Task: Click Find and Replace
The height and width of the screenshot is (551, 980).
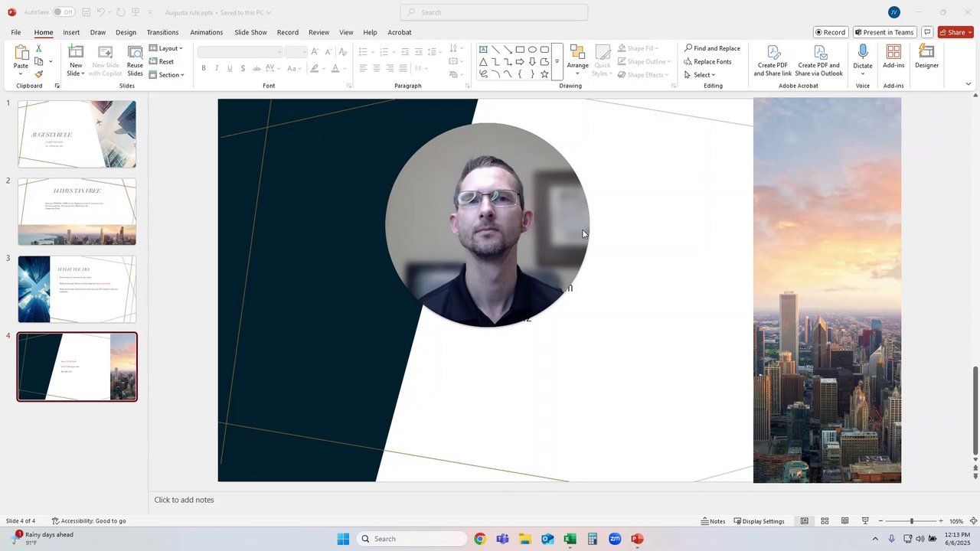Action: pyautogui.click(x=712, y=48)
